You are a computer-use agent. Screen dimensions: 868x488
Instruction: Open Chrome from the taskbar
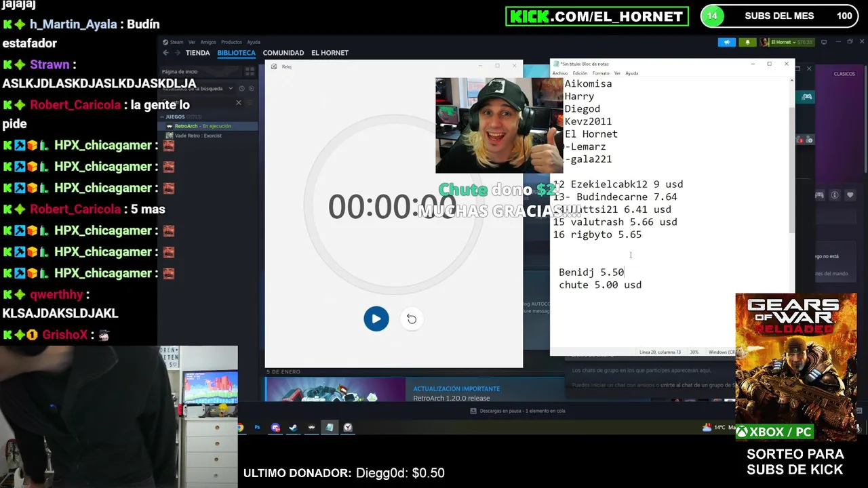click(x=240, y=428)
